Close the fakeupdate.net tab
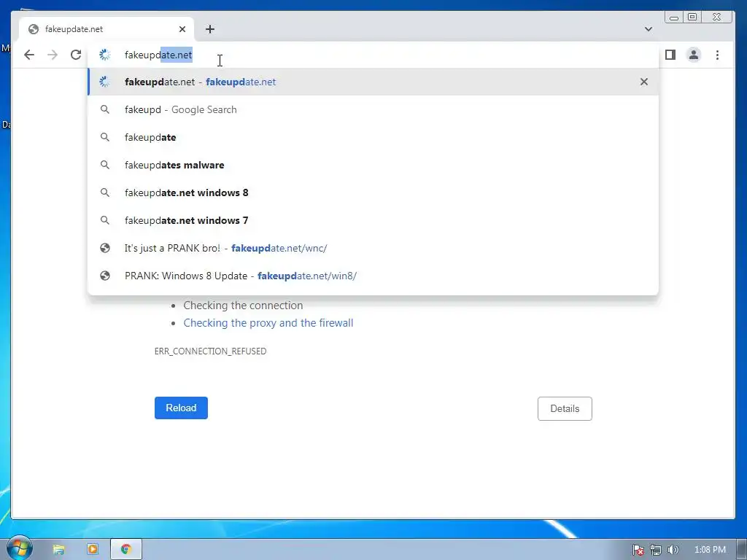 pos(182,29)
